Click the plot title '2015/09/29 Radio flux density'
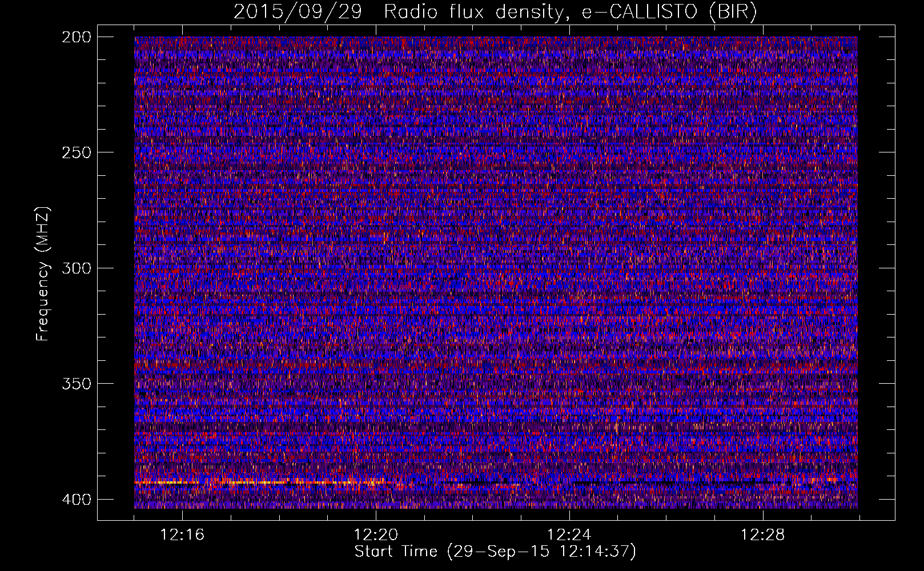The width and height of the screenshot is (924, 571). [x=495, y=11]
